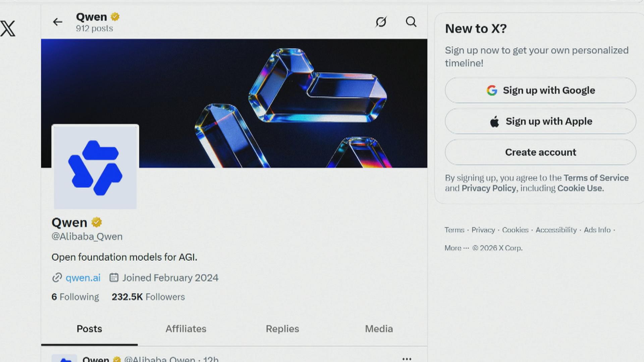
Task: View the Qwen crystal banner image
Action: coord(234,103)
